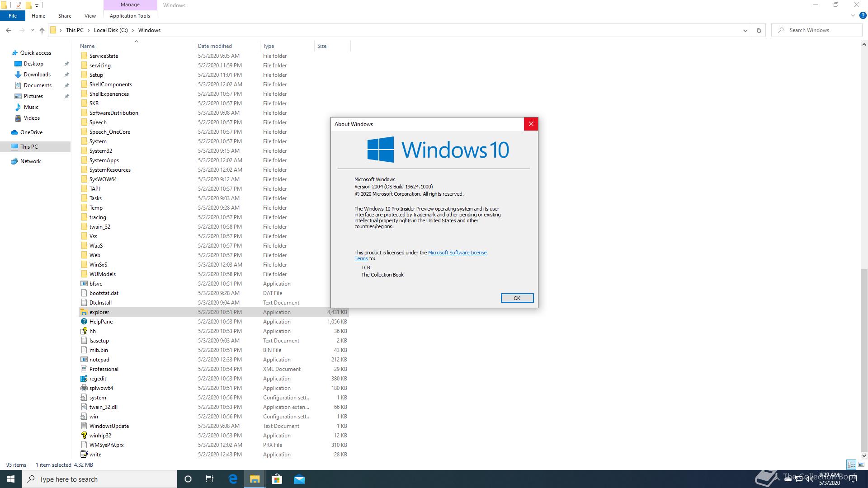Click the New folder quick access icon
This screenshot has height=488, width=868.
tap(28, 5)
